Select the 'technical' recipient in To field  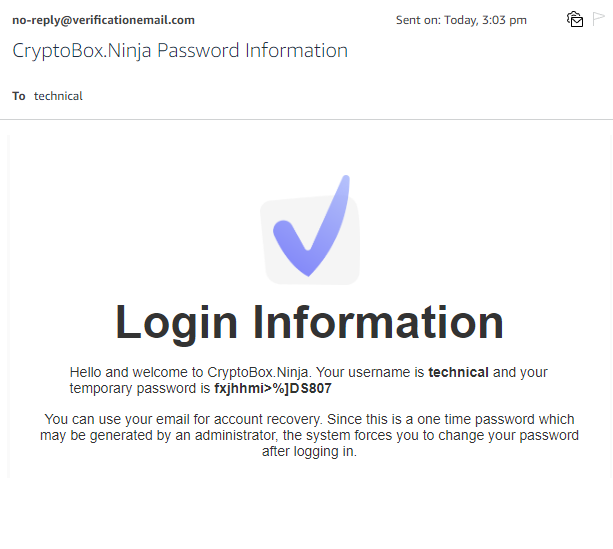(x=58, y=96)
